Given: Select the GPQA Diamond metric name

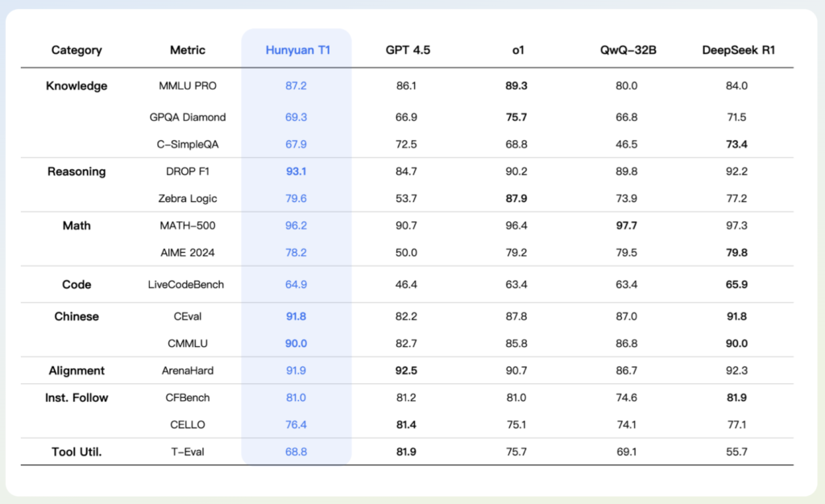Looking at the screenshot, I should (187, 117).
